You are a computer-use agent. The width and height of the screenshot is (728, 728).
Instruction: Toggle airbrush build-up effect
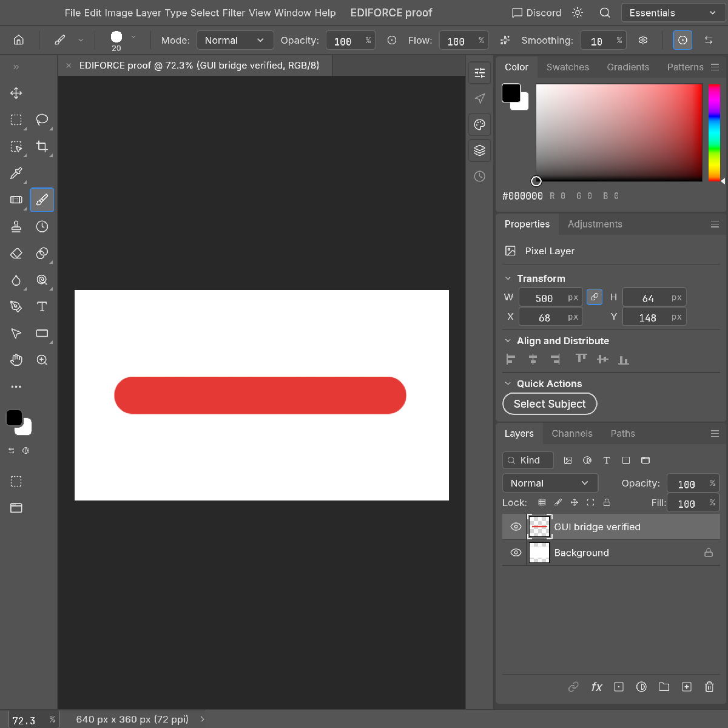pos(505,40)
